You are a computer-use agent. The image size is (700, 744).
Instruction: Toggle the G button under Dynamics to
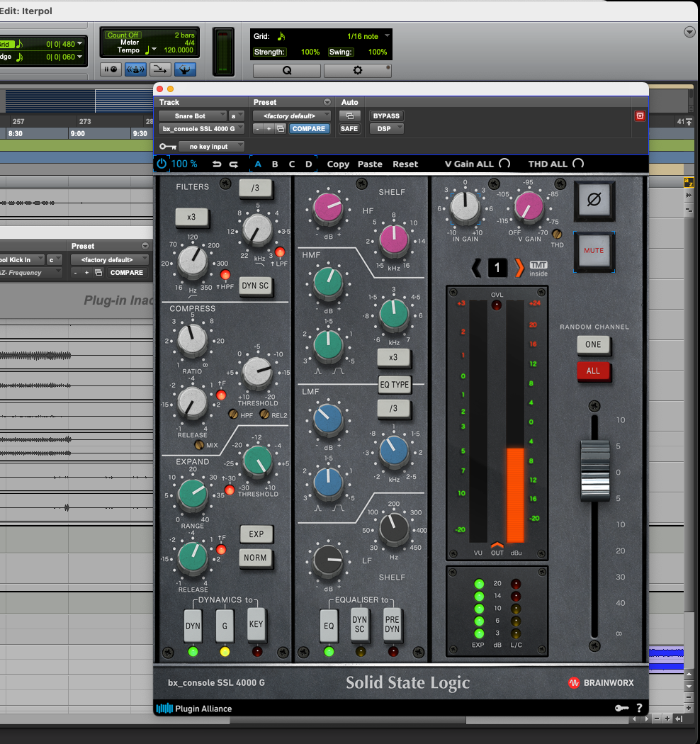225,626
